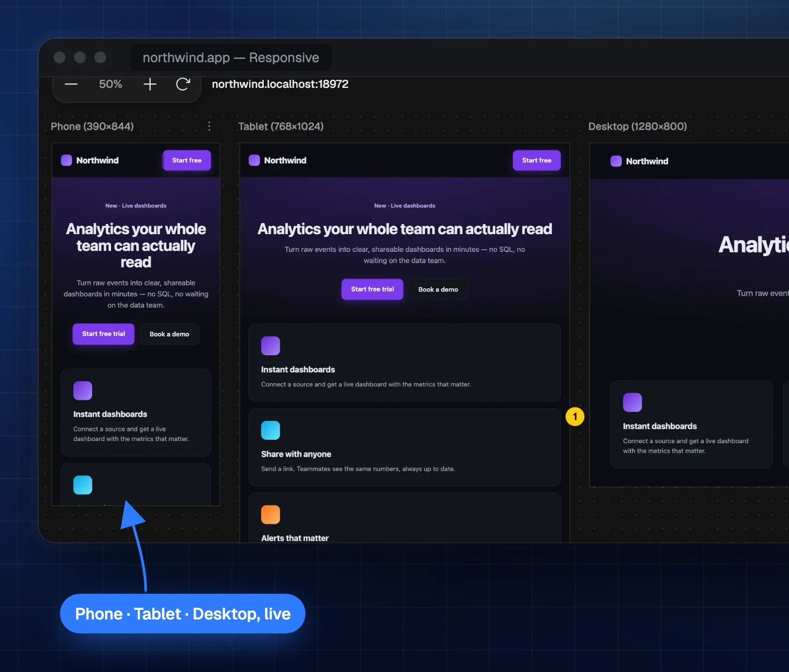Click the Phone preview headline "Analytics your whole team can actually read"
The width and height of the screenshot is (789, 672).
point(136,245)
